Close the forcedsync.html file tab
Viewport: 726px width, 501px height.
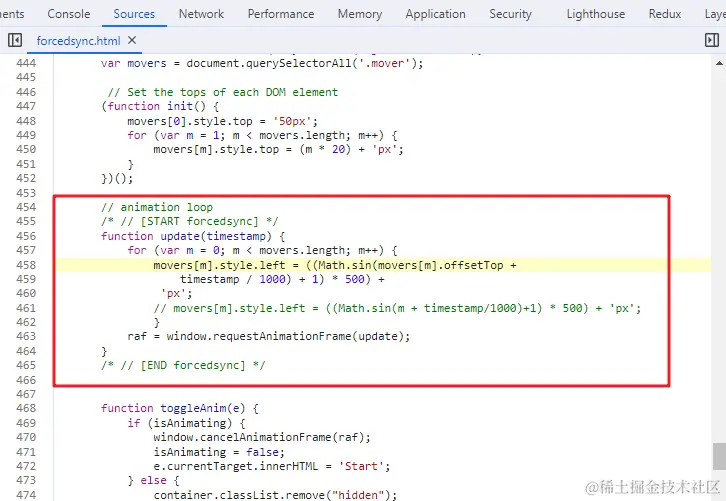(132, 40)
